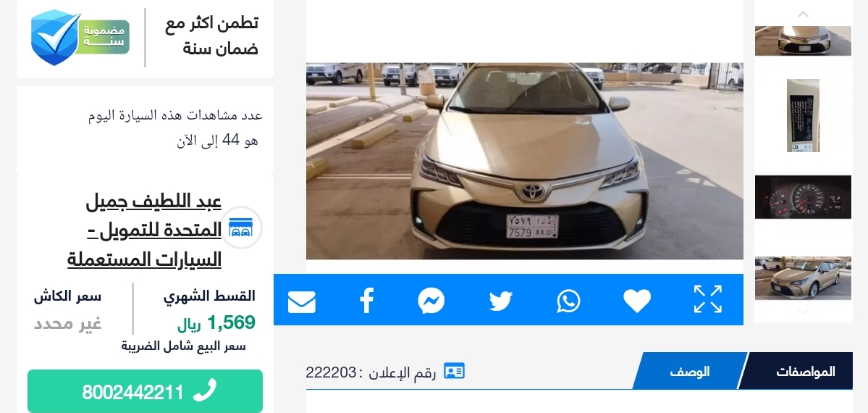This screenshot has height=413, width=868.
Task: Share via Messenger icon
Action: click(431, 301)
